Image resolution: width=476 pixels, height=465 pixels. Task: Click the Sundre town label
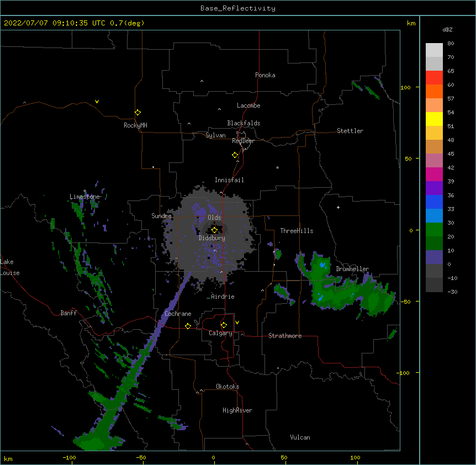(x=161, y=216)
